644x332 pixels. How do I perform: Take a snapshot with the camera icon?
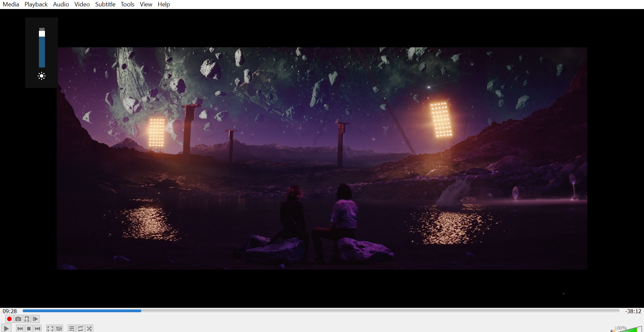[18, 319]
